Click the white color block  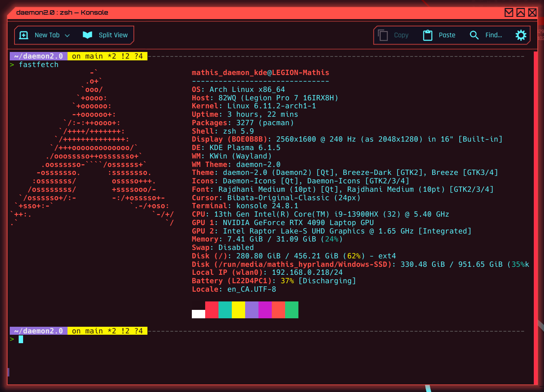[x=199, y=314]
